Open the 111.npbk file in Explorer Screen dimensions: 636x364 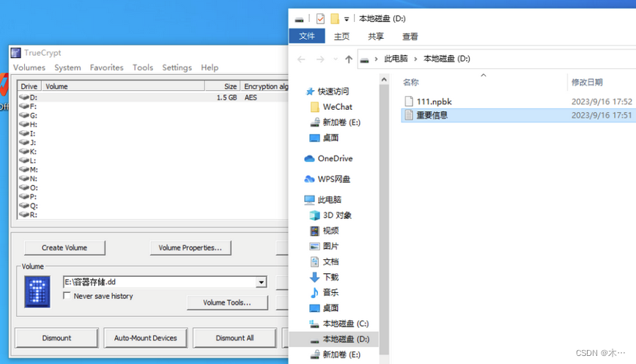click(x=434, y=102)
